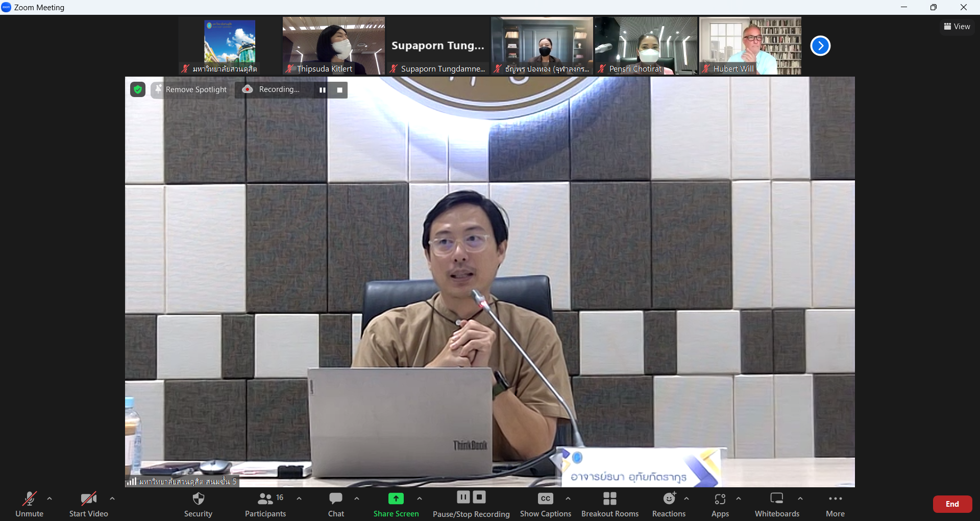Open share screen options arrow
980x521 pixels.
click(420, 499)
